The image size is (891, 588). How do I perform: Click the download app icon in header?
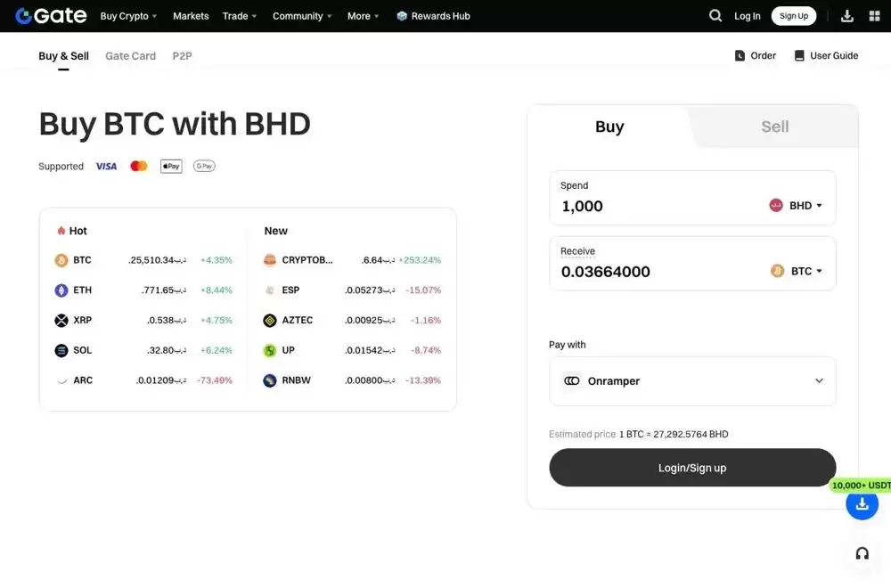tap(846, 16)
